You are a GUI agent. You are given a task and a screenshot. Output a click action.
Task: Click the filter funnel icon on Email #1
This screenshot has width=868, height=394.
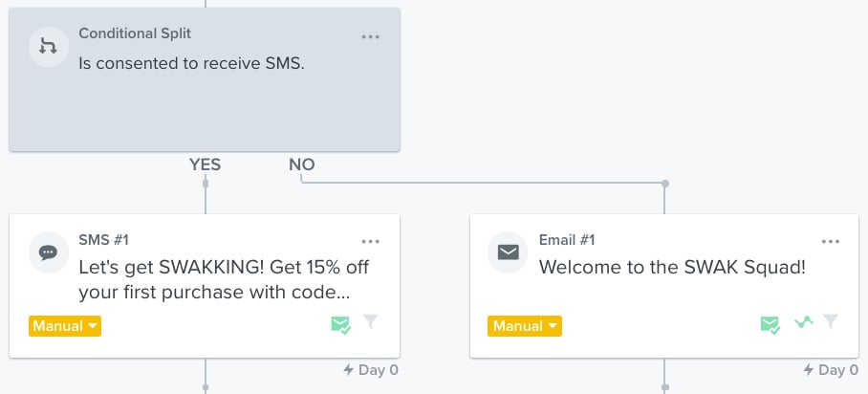[832, 322]
